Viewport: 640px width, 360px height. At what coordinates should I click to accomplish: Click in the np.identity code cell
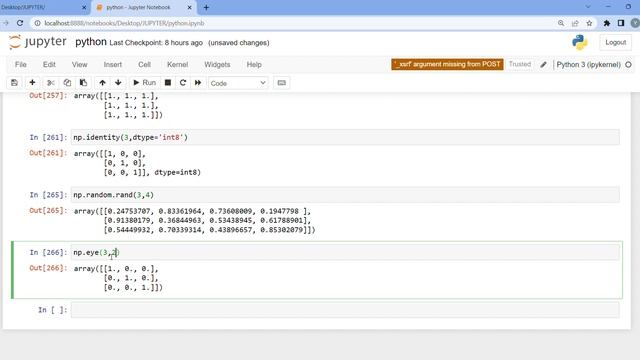coord(345,137)
